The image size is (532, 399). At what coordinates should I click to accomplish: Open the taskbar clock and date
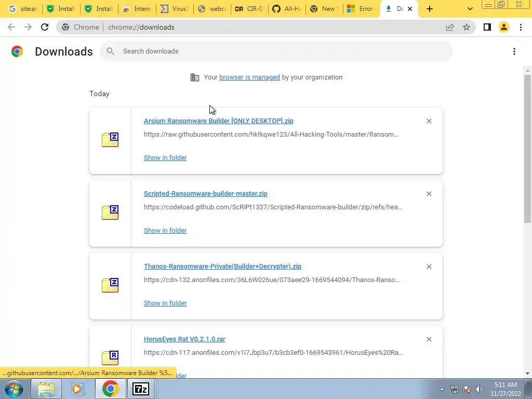coord(506,389)
